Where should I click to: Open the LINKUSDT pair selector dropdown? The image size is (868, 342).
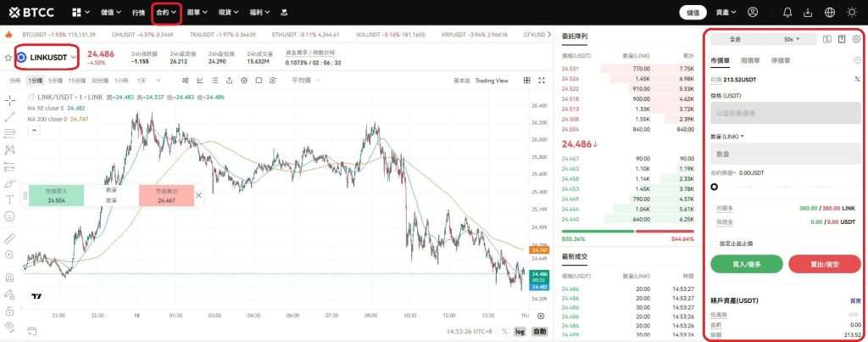point(47,57)
